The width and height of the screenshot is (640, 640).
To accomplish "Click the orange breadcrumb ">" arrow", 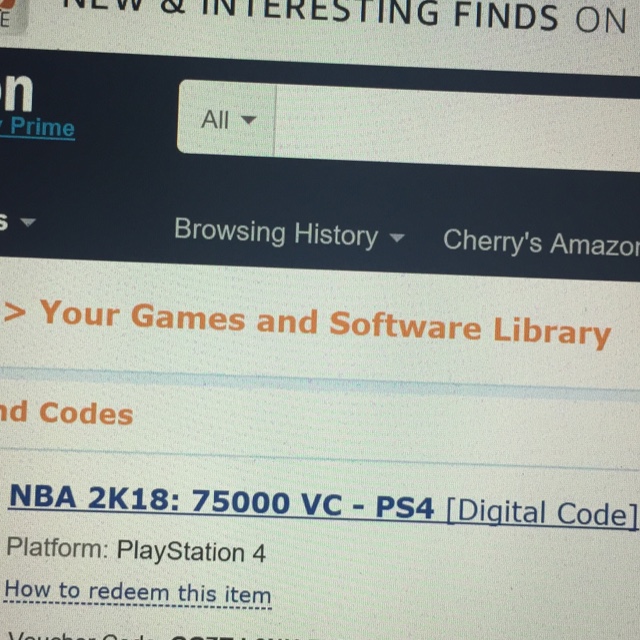I will (15, 312).
